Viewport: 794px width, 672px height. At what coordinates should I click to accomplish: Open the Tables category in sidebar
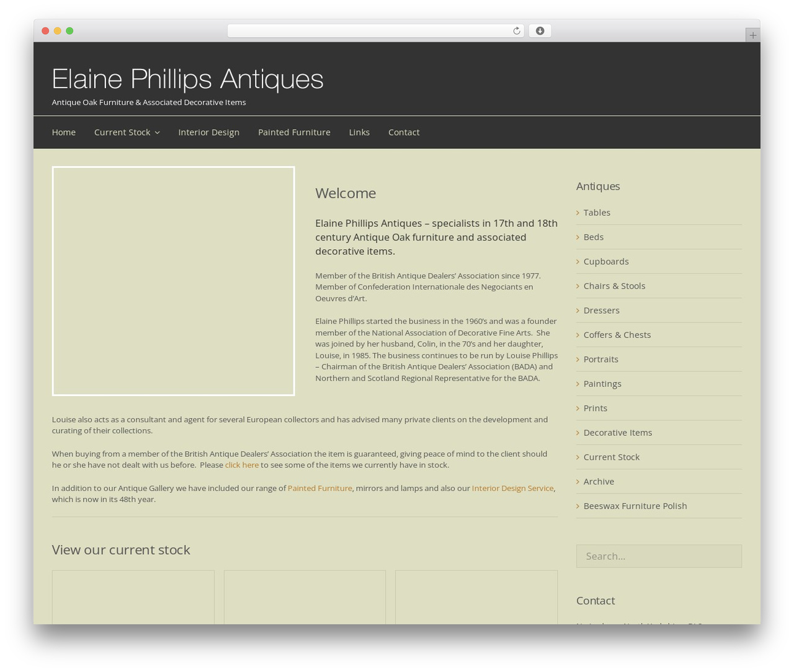tap(597, 213)
